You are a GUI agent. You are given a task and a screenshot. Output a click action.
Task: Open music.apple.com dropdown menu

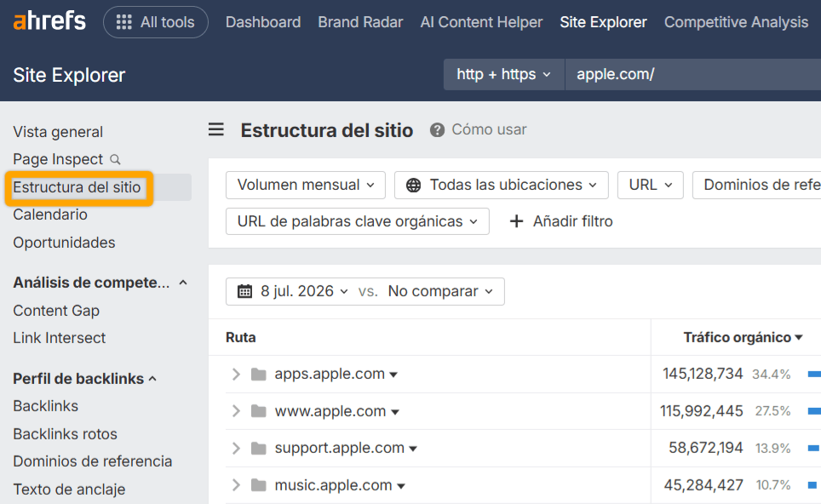click(x=401, y=486)
